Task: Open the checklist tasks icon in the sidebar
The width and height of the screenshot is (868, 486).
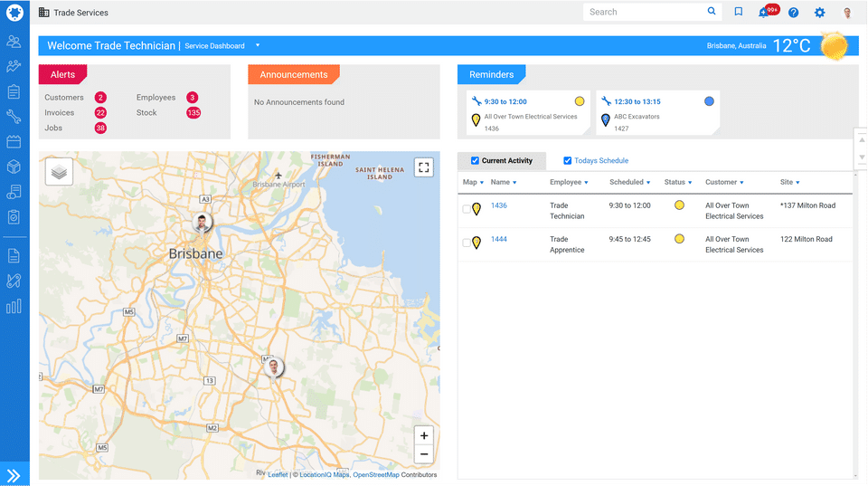Action: pos(14,216)
